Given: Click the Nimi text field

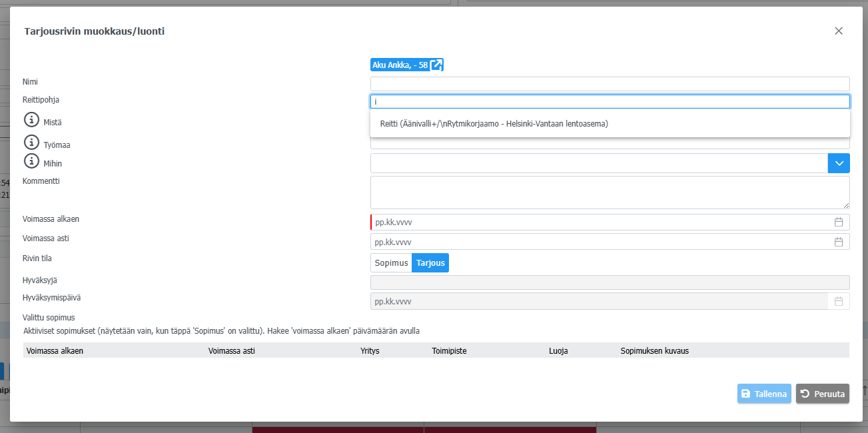Looking at the screenshot, I should 610,84.
